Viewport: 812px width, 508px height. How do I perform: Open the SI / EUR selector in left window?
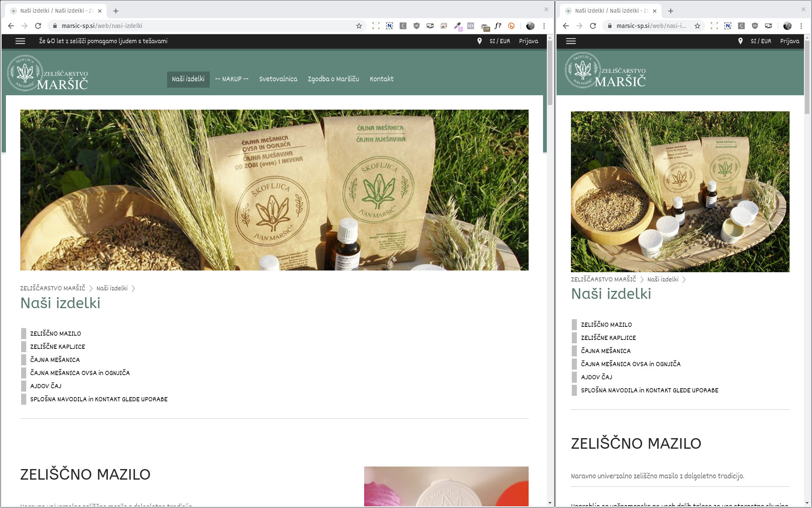tap(499, 41)
